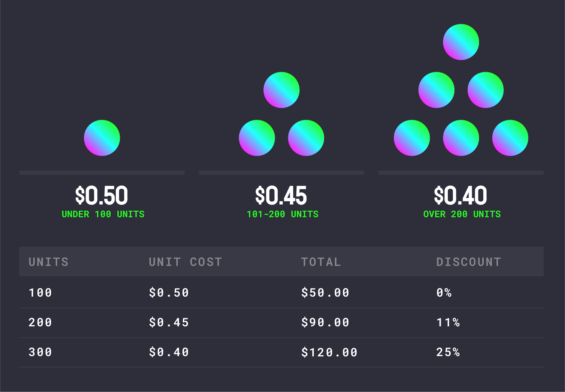This screenshot has height=392, width=565.
Task: Click the UNDER 100 UNITS label
Action: 103,214
